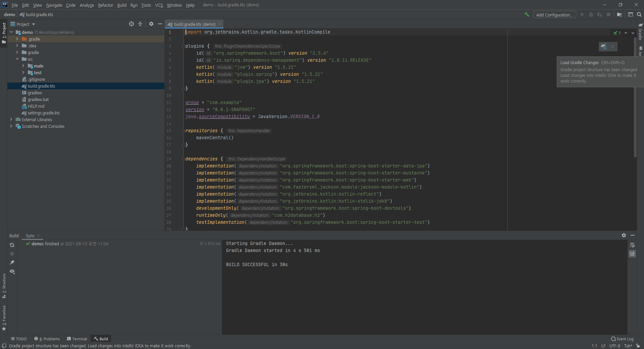Pin the Build tool window

coord(12,263)
